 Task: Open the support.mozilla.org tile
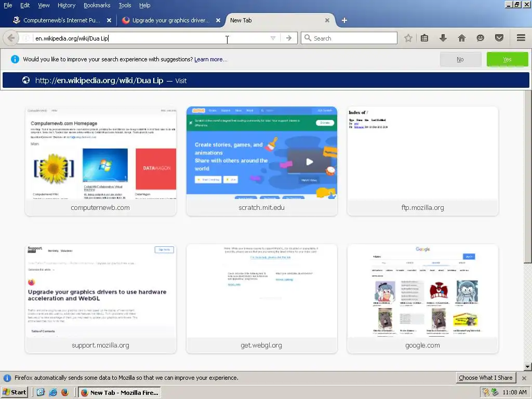[101, 299]
